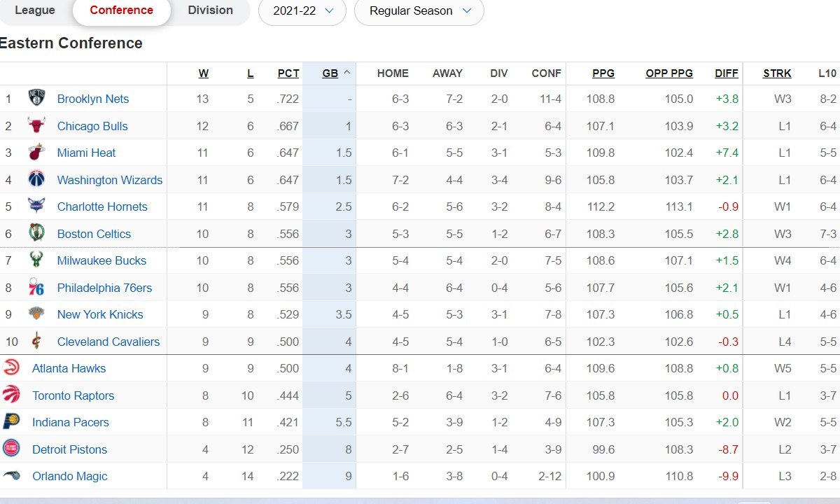Open the 2021-22 season dropdown

302,11
